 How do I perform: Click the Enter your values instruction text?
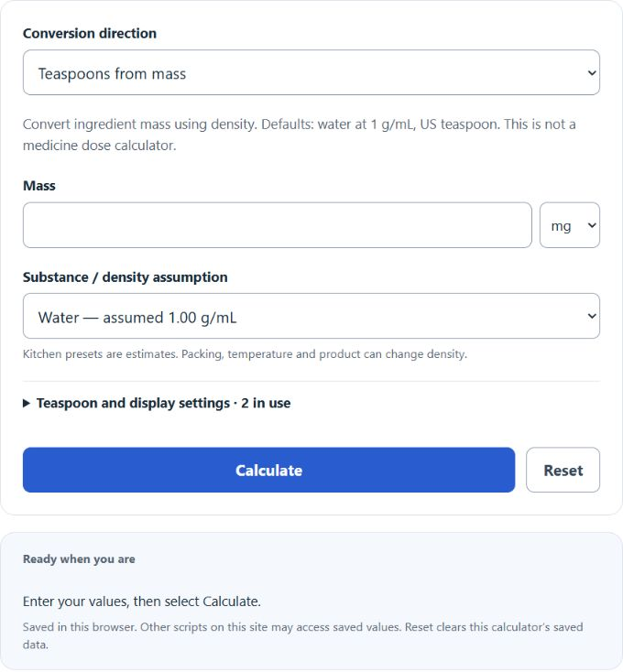click(x=142, y=602)
